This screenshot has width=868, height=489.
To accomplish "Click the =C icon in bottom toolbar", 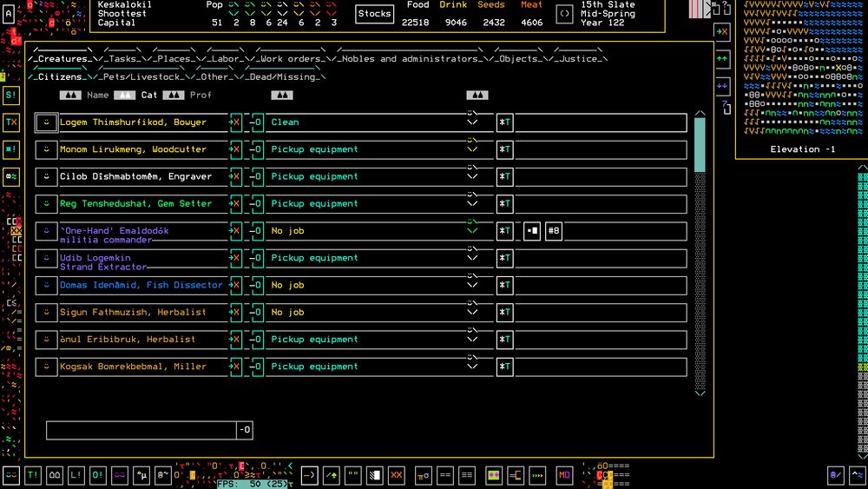I will pyautogui.click(x=516, y=475).
